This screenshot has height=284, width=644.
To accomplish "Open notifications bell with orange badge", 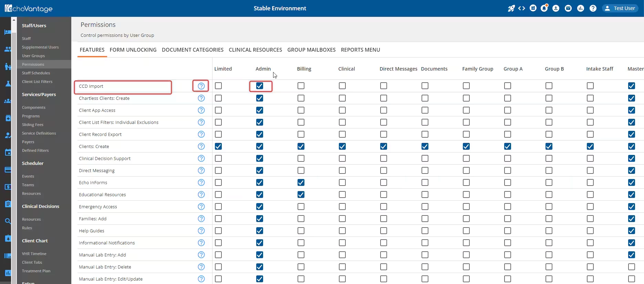I will pos(544,8).
